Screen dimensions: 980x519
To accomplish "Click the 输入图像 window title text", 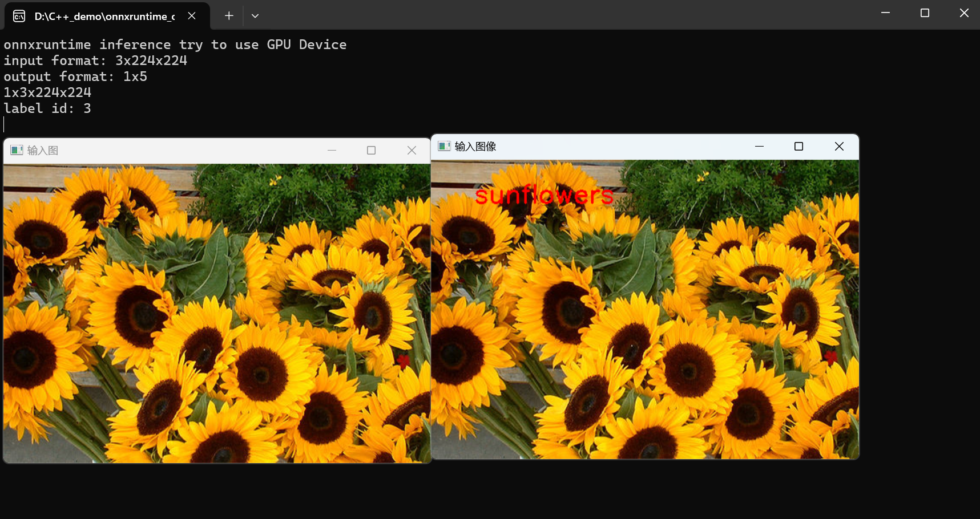I will tap(475, 147).
